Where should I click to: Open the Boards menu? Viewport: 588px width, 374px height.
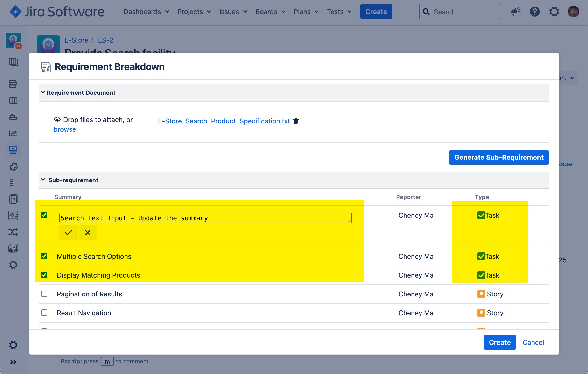tap(270, 12)
